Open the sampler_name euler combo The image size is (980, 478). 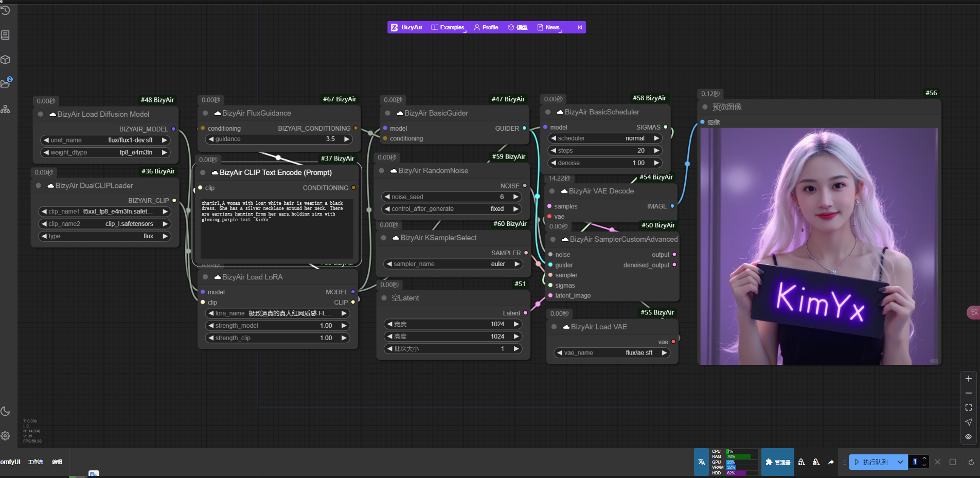(453, 264)
